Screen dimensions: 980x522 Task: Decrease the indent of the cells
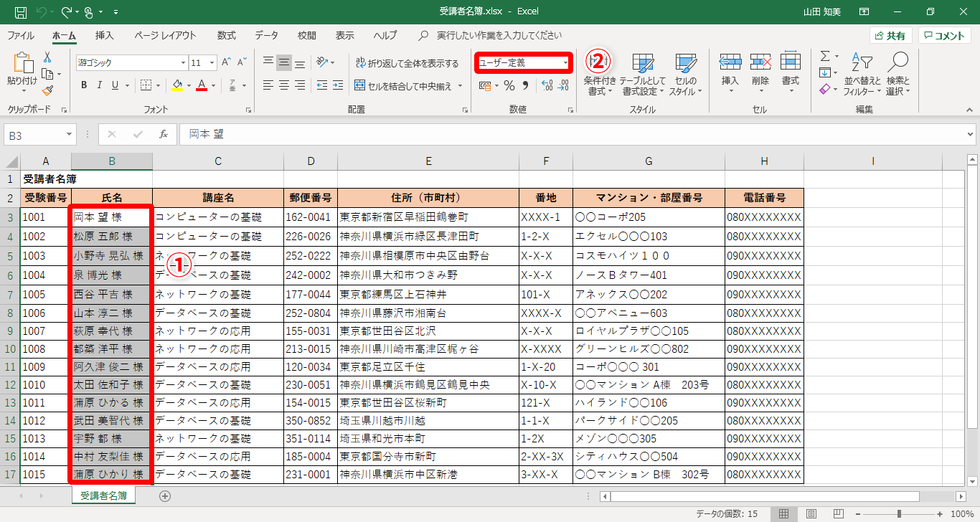[321, 85]
